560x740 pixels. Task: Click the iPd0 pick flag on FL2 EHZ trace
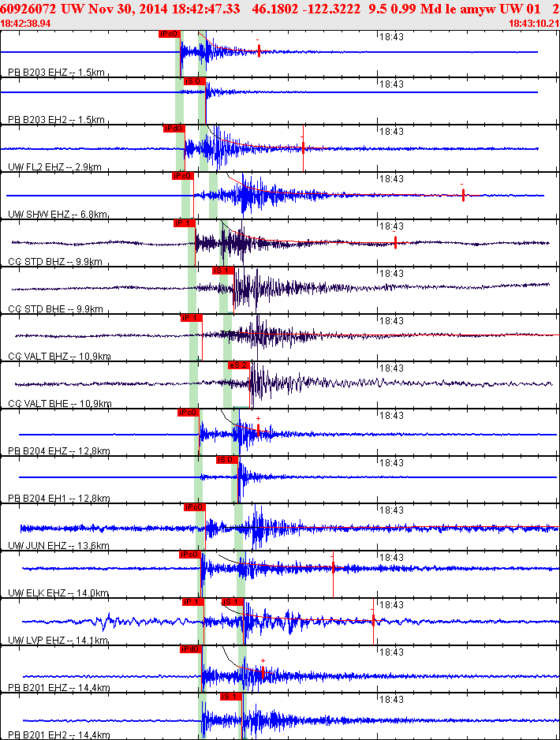174,129
